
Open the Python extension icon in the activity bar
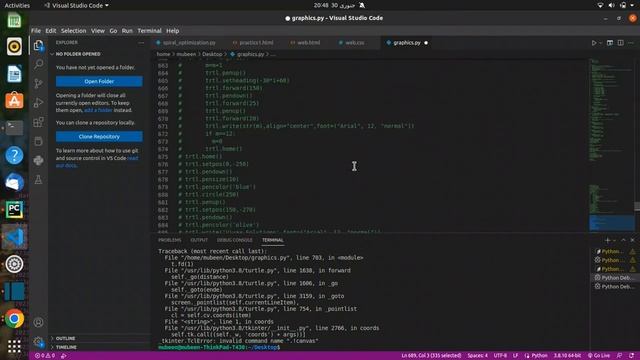38,160
